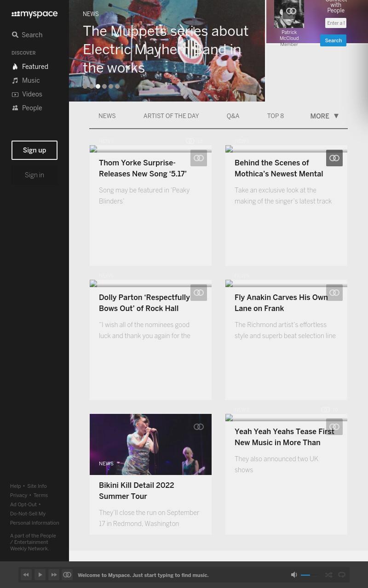Toggle repeat in the music player
The height and width of the screenshot is (588, 368).
(342, 575)
